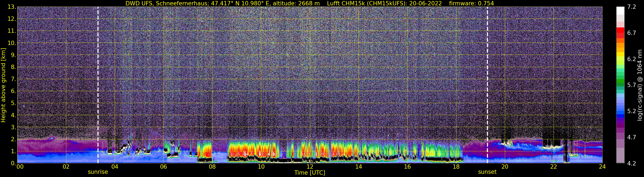Click the height axis tick label '5.'
The image size is (644, 177).
[13, 103]
